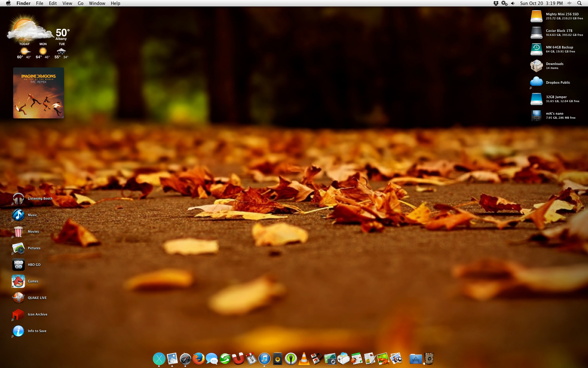This screenshot has height=368, width=588.
Task: Open the Apple menu
Action: pyautogui.click(x=8, y=3)
